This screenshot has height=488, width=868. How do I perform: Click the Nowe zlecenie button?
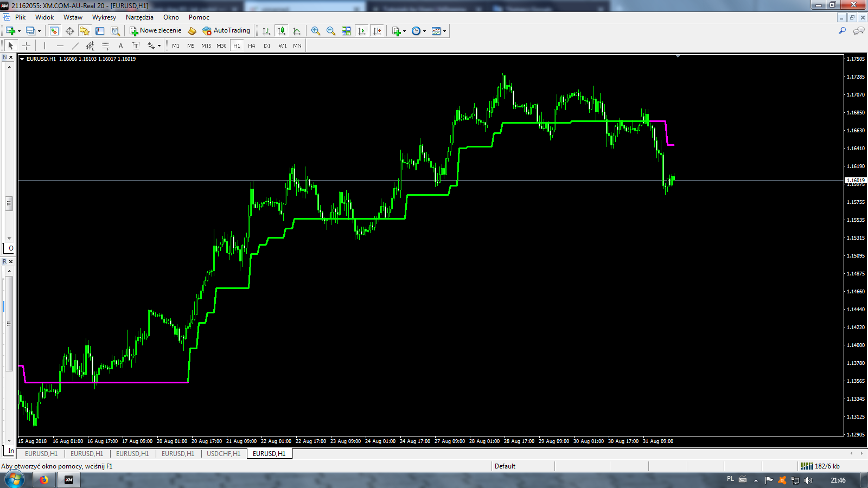click(156, 31)
